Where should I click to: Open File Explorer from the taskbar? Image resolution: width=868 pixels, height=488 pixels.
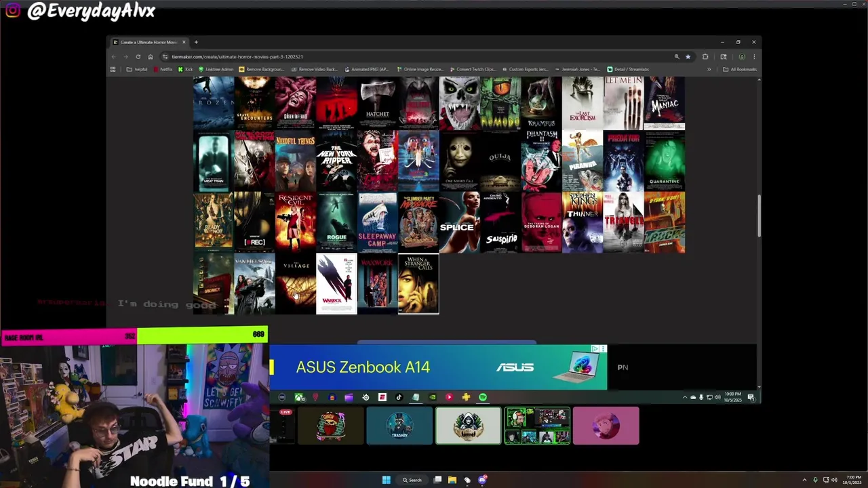(452, 480)
